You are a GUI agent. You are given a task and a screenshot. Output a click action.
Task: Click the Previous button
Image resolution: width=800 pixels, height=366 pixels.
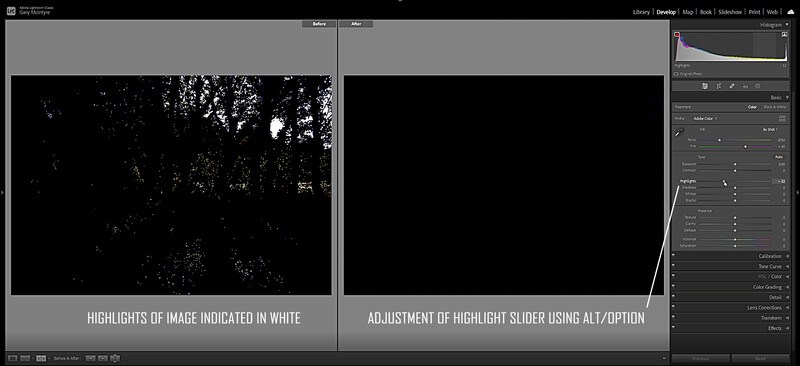point(701,358)
